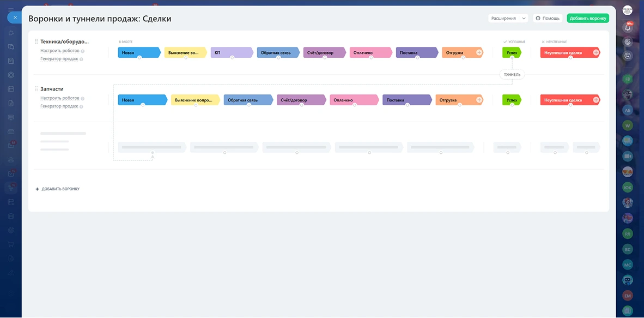Select the purple КП stage
The width and height of the screenshot is (644, 318).
point(231,52)
